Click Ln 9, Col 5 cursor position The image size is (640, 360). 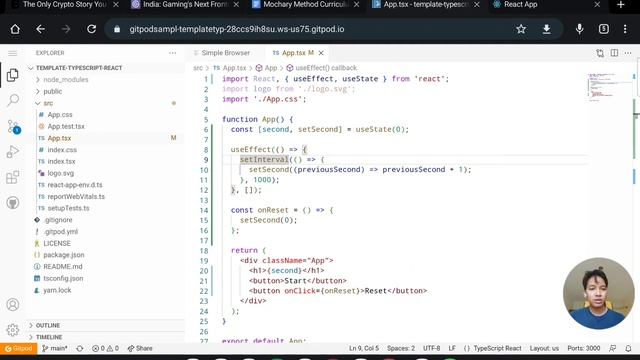tap(364, 349)
